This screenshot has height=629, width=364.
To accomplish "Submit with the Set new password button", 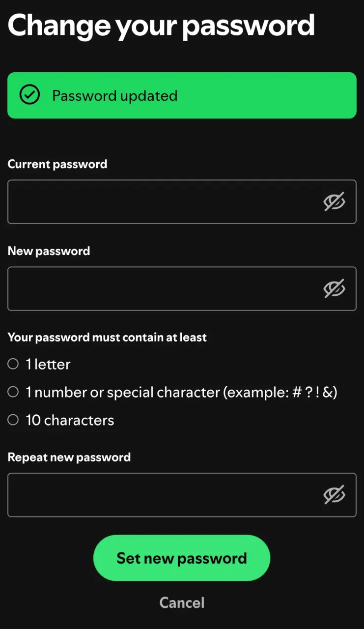I will tap(182, 558).
